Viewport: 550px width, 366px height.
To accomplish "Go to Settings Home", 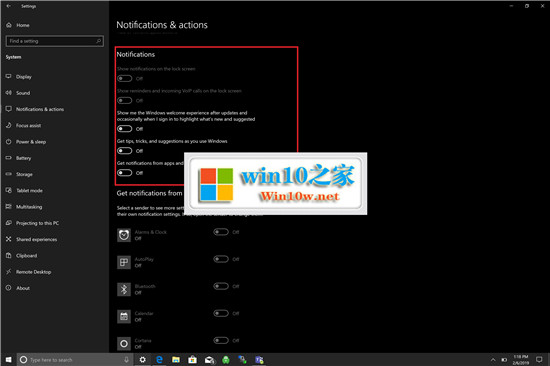I will [x=18, y=25].
